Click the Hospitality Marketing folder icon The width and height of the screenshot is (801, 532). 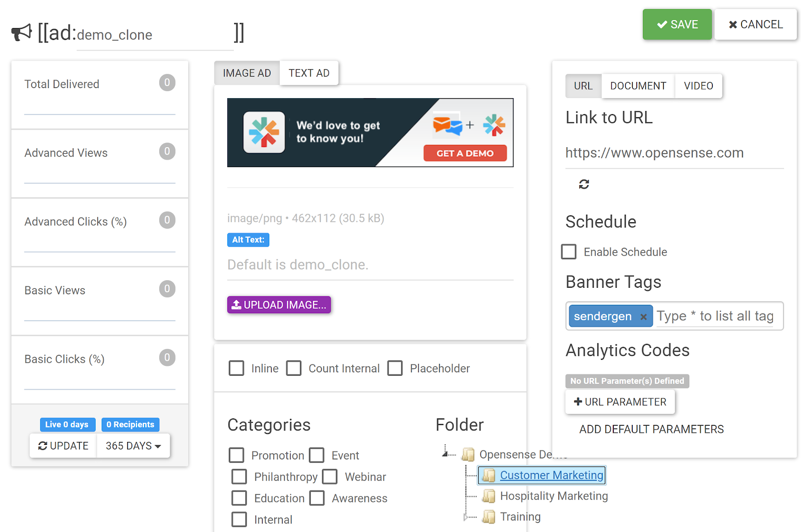tap(489, 496)
